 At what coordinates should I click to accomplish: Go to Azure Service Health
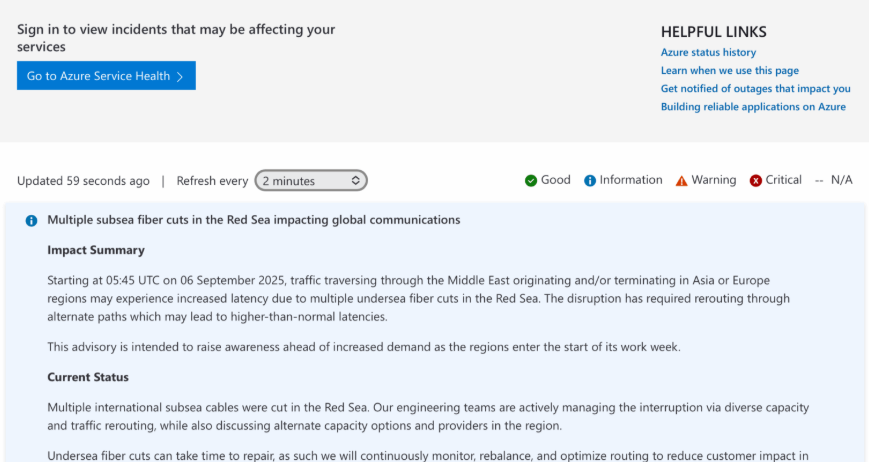(106, 75)
